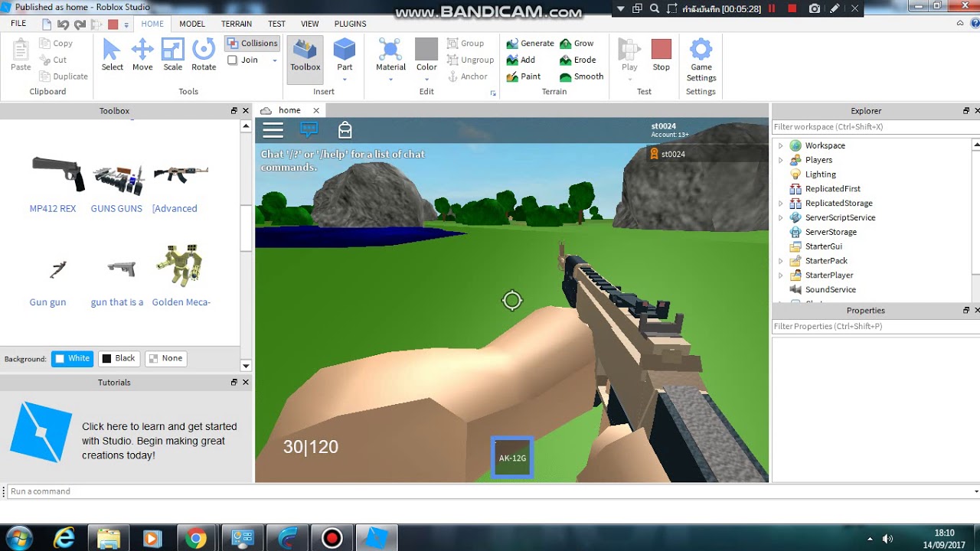This screenshot has width=980, height=551.
Task: Open the Windows Start menu
Action: (18, 538)
